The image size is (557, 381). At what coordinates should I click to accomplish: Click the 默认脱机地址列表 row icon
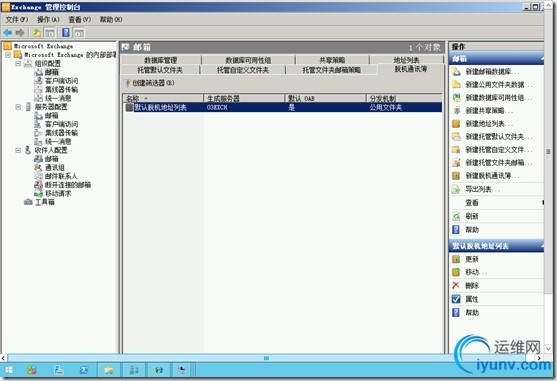click(x=129, y=107)
